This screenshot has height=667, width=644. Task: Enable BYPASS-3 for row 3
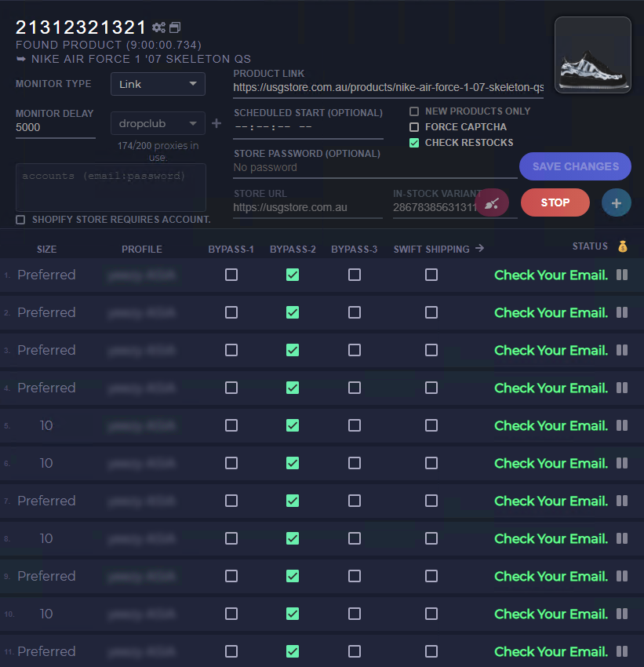[355, 350]
